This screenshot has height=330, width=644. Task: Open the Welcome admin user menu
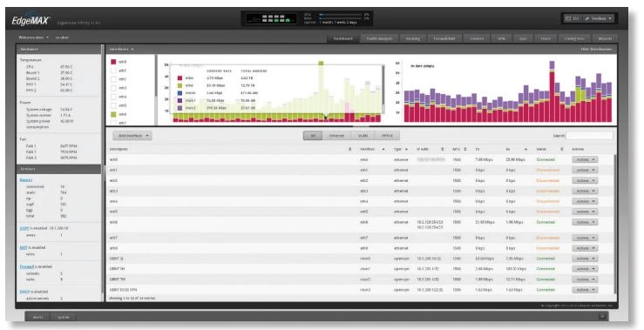tap(33, 37)
